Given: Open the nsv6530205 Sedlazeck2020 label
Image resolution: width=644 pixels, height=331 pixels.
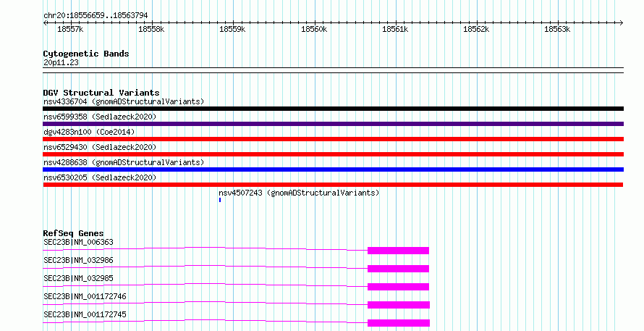Looking at the screenshot, I should point(100,177).
